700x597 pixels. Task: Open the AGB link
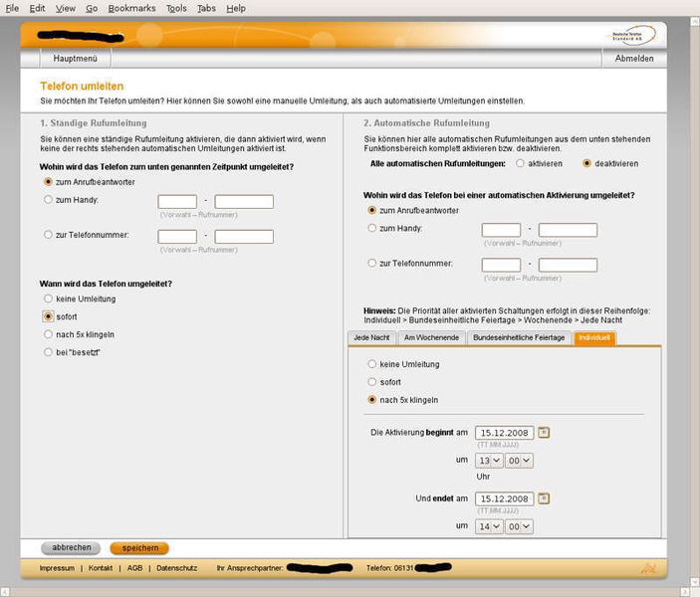(x=134, y=568)
